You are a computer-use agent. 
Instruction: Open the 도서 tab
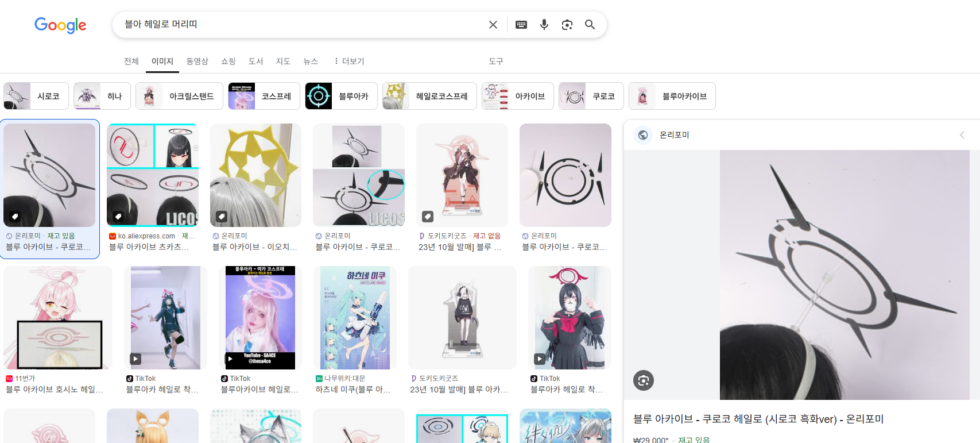click(256, 61)
